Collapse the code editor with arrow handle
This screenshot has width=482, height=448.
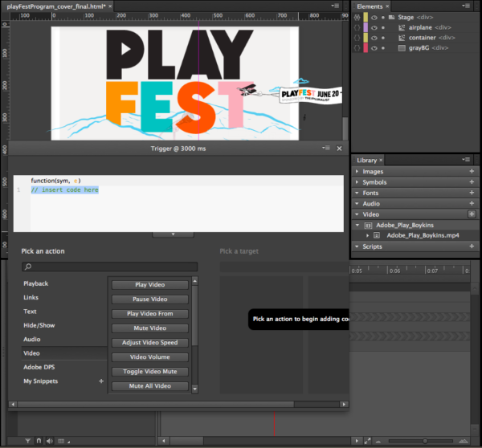pos(173,234)
